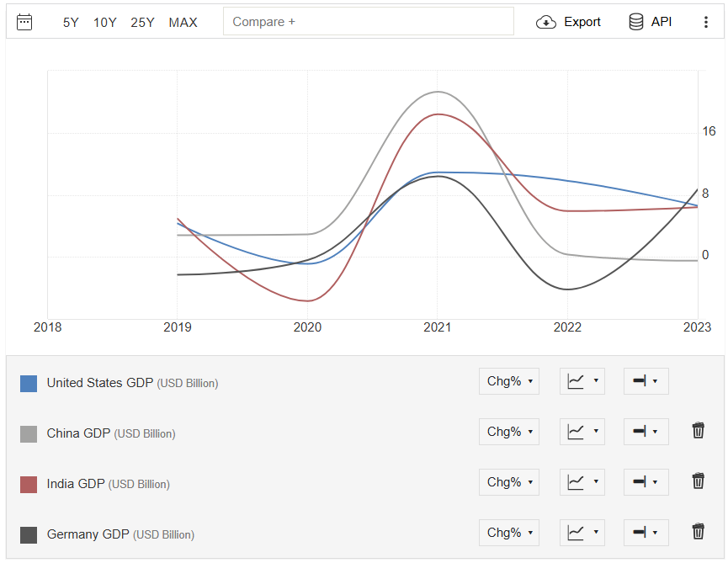
Task: Open Chg% dropdown for China GDP
Action: pyautogui.click(x=509, y=432)
